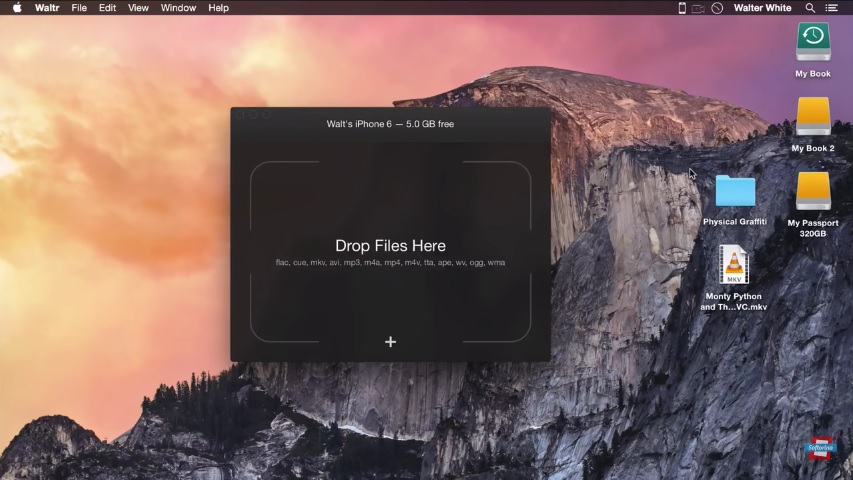Open the View menu
This screenshot has height=480, width=853.
pyautogui.click(x=138, y=8)
